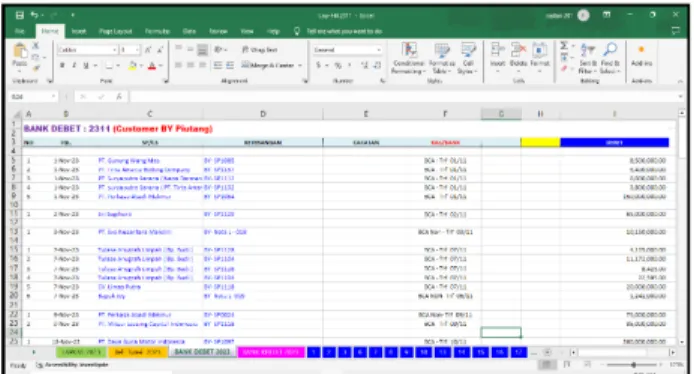Image resolution: width=694 pixels, height=374 pixels.
Task: Click the Format as Table icon
Action: (x=442, y=58)
